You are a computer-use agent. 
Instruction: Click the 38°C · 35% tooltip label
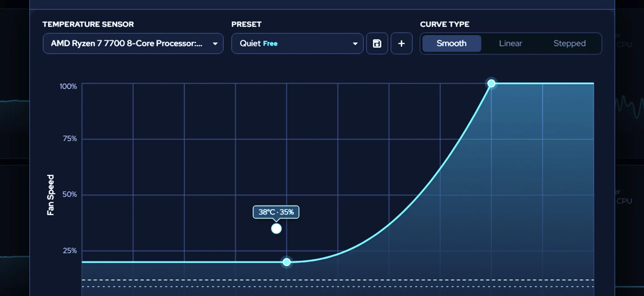[x=276, y=212]
